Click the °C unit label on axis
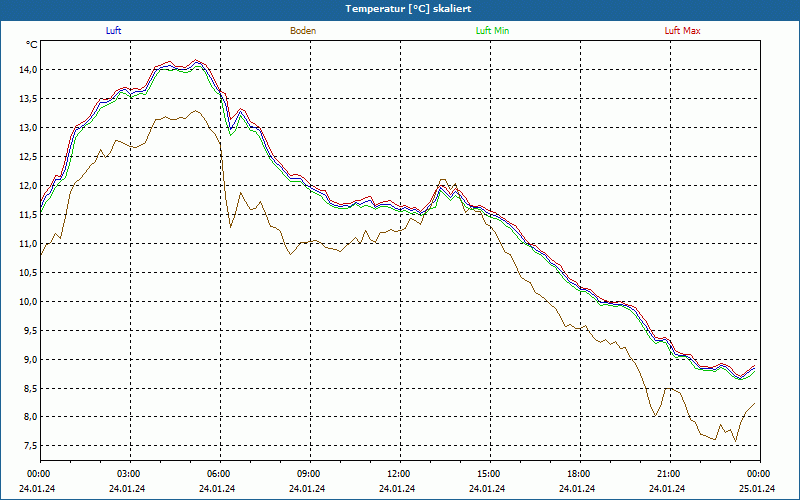 [32, 45]
